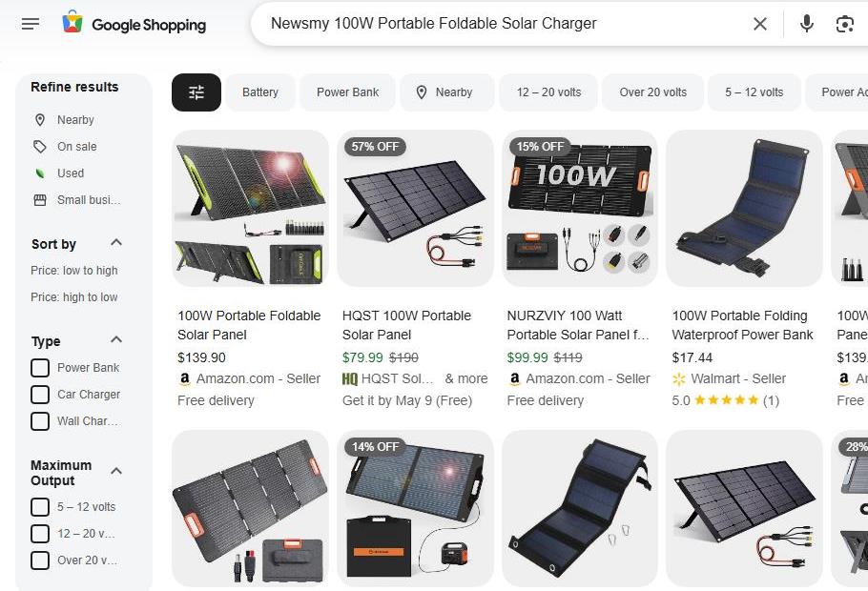Clear the search box text
Screen dimensions: 868x591
tap(760, 24)
